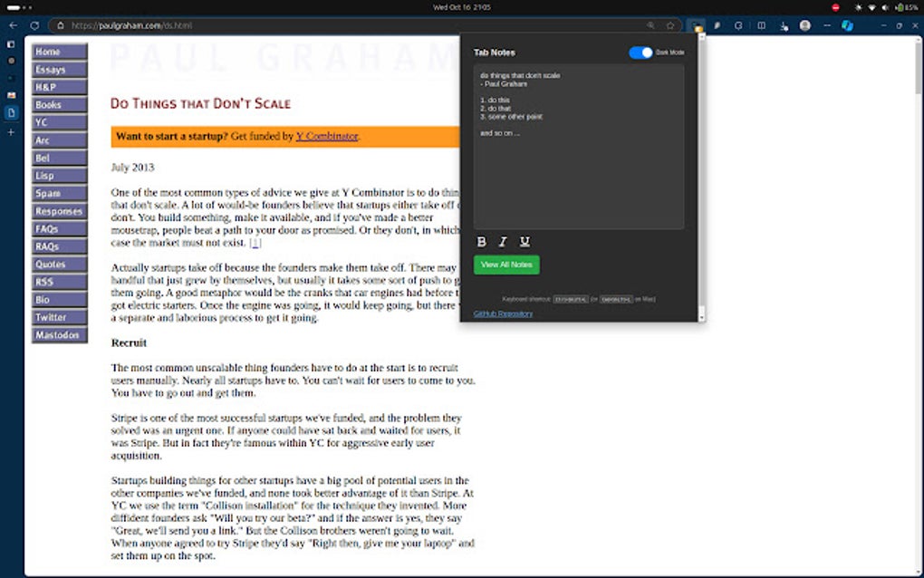The height and width of the screenshot is (578, 924).
Task: Enable Dark Mode in Tab Notes
Action: (641, 53)
